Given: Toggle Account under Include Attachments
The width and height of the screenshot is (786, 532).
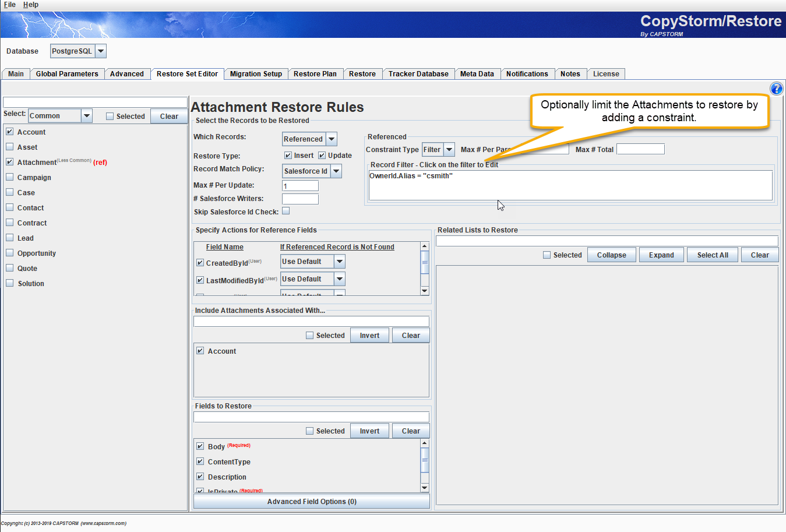Looking at the screenshot, I should 200,351.
